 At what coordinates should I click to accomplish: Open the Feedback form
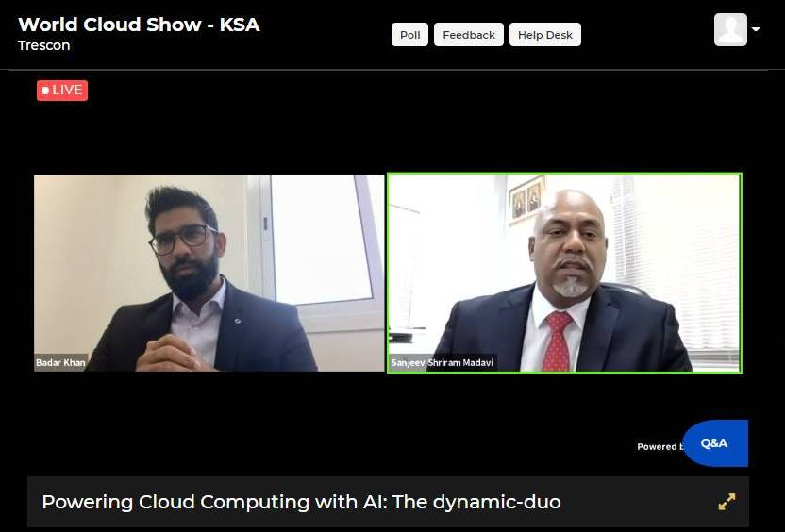(x=469, y=35)
